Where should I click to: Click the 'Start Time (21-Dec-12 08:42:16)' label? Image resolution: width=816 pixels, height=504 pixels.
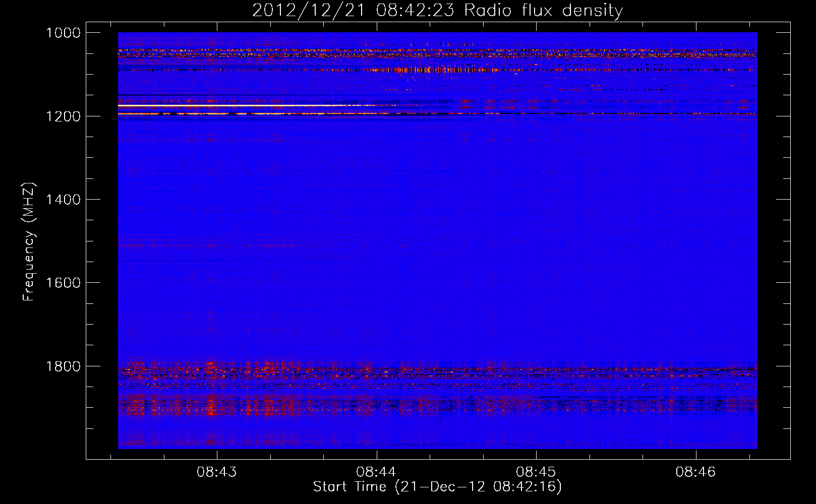point(437,487)
